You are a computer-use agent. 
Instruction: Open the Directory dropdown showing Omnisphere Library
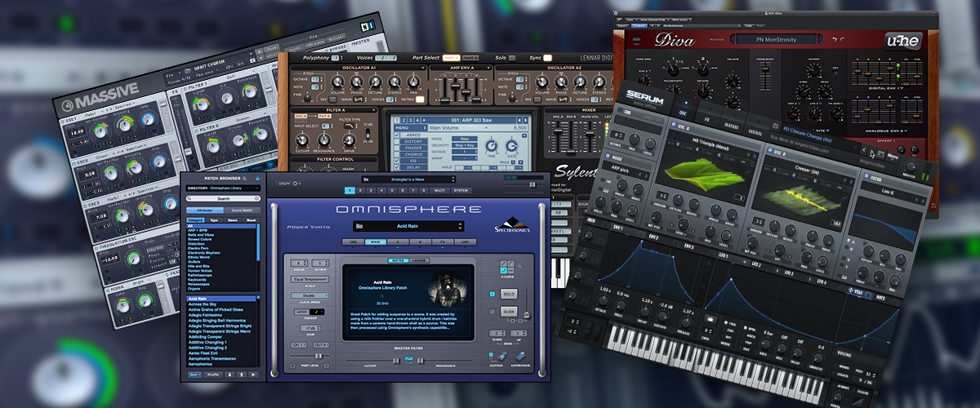point(224,188)
